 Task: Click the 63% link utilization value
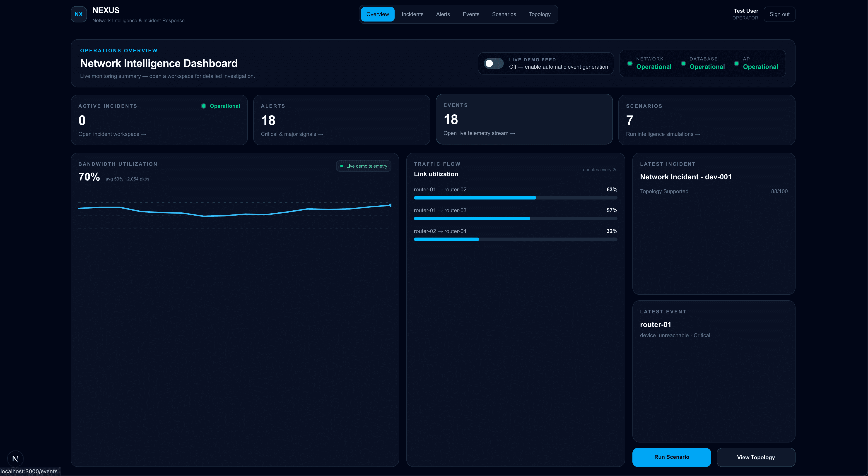click(x=612, y=190)
